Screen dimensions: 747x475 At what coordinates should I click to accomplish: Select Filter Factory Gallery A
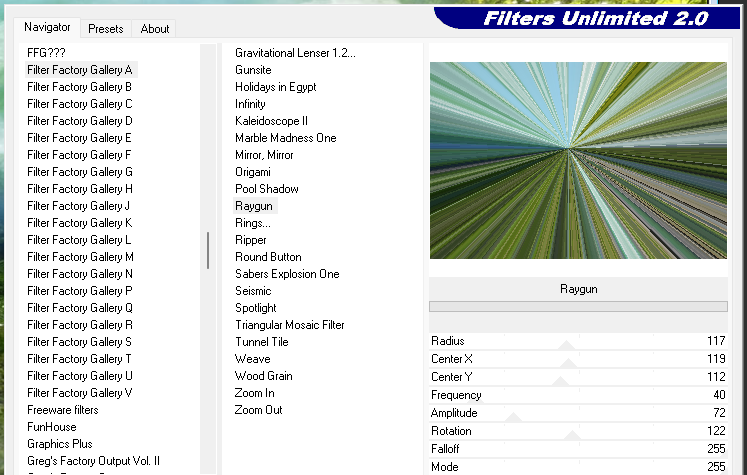click(x=80, y=70)
